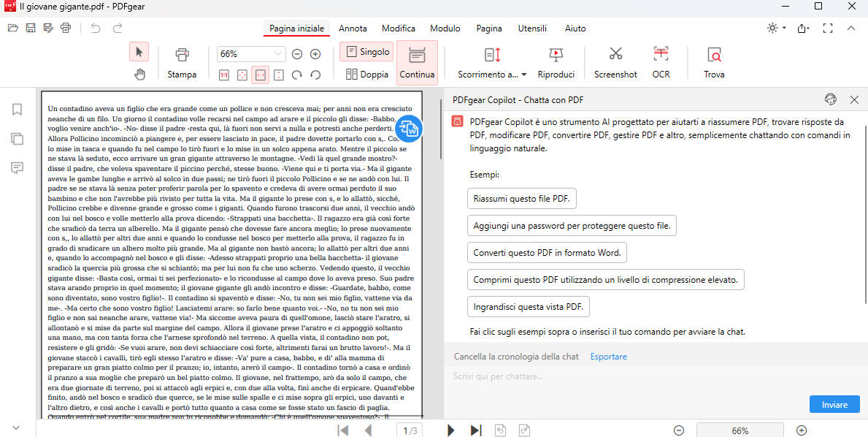Open the Utensili ribbon tab
The width and height of the screenshot is (868, 437).
pyautogui.click(x=532, y=28)
